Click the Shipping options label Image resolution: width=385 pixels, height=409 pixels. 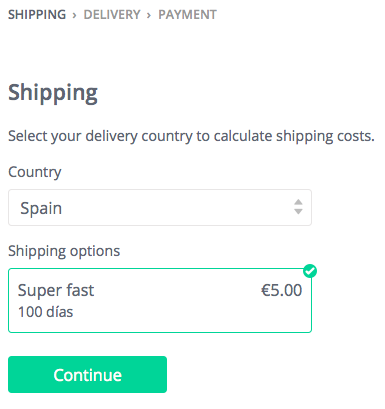click(x=64, y=251)
